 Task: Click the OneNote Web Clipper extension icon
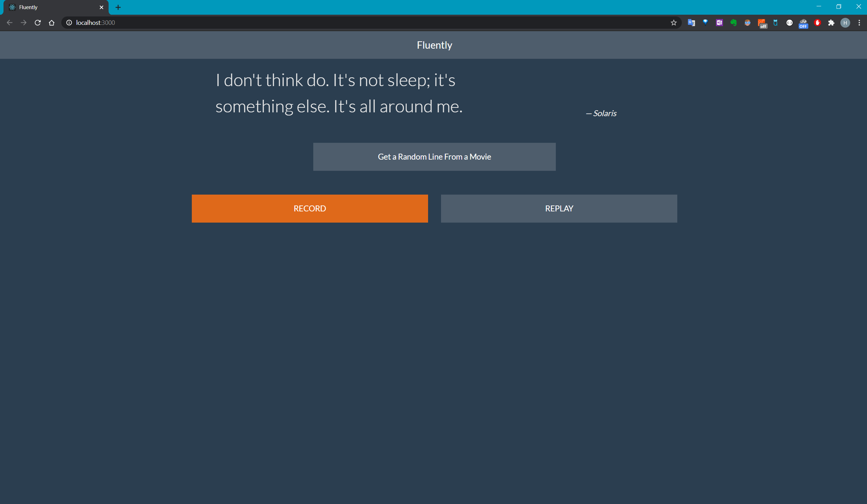tap(719, 23)
